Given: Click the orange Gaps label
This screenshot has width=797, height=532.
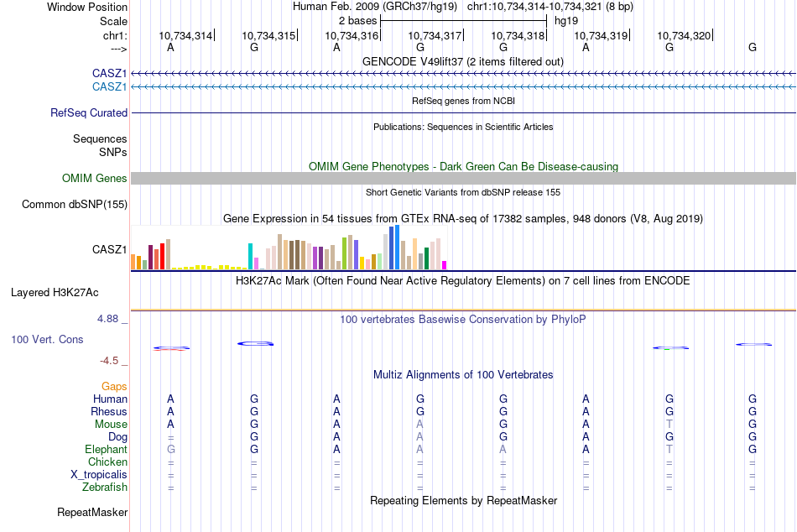Looking at the screenshot, I should (114, 387).
